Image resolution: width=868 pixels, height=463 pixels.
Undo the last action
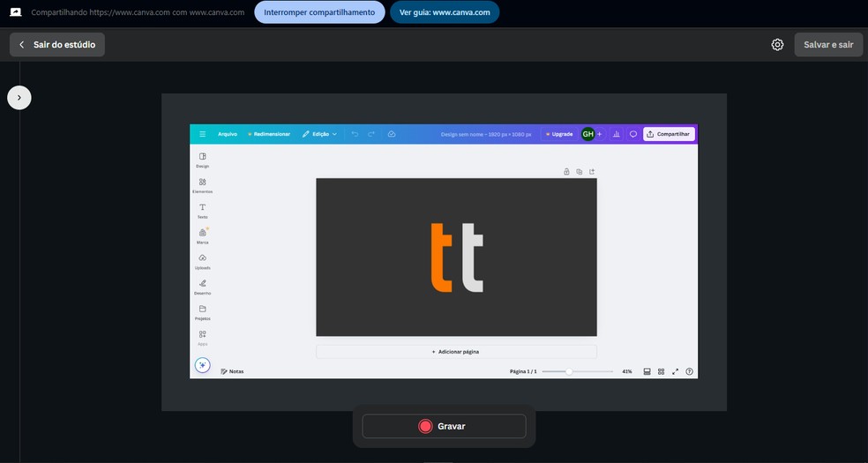[355, 134]
